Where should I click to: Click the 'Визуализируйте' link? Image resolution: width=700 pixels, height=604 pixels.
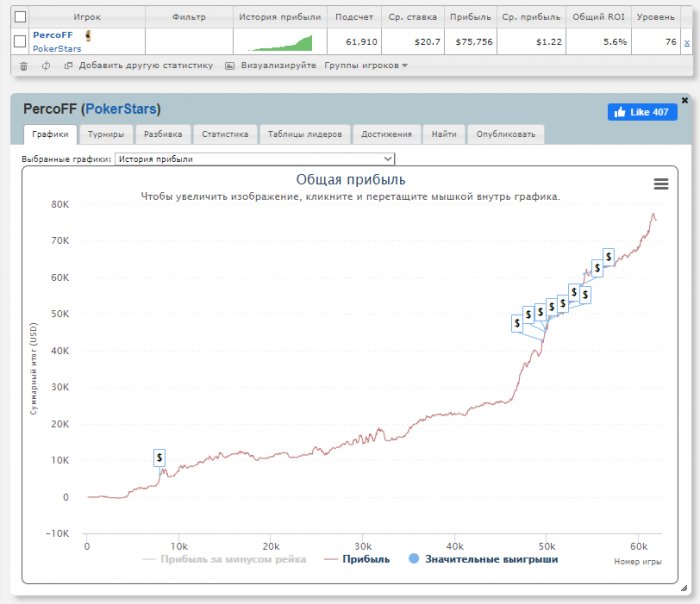pos(277,66)
